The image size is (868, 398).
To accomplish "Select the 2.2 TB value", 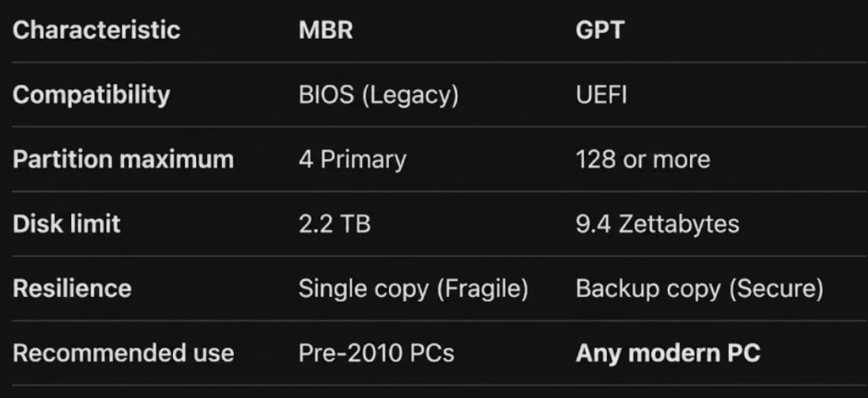I will pos(334,224).
